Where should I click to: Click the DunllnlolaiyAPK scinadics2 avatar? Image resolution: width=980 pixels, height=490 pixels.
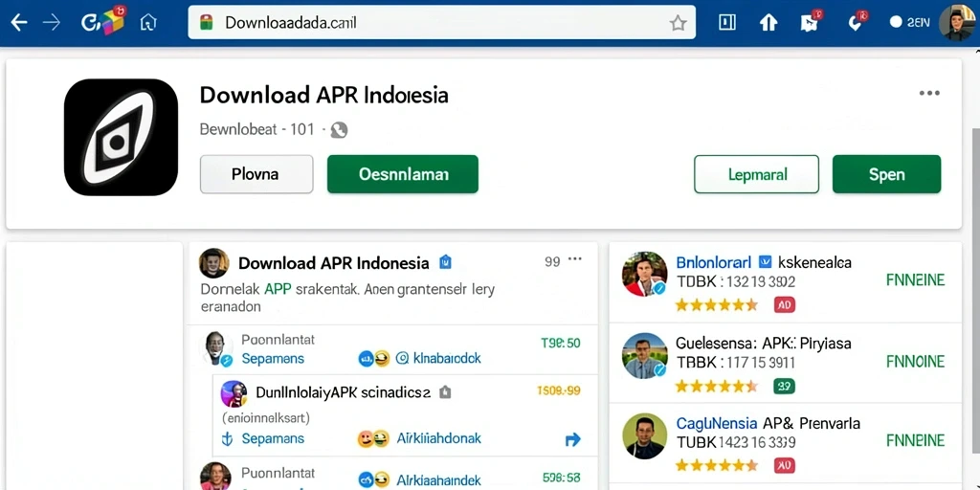pos(234,393)
